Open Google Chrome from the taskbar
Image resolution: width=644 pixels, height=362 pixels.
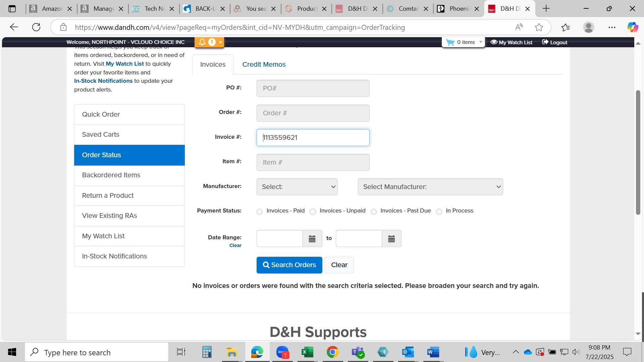pos(332,352)
